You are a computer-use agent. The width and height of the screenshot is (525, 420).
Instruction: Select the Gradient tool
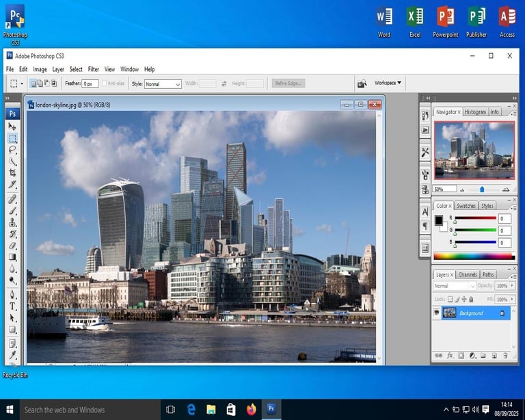pyautogui.click(x=12, y=257)
